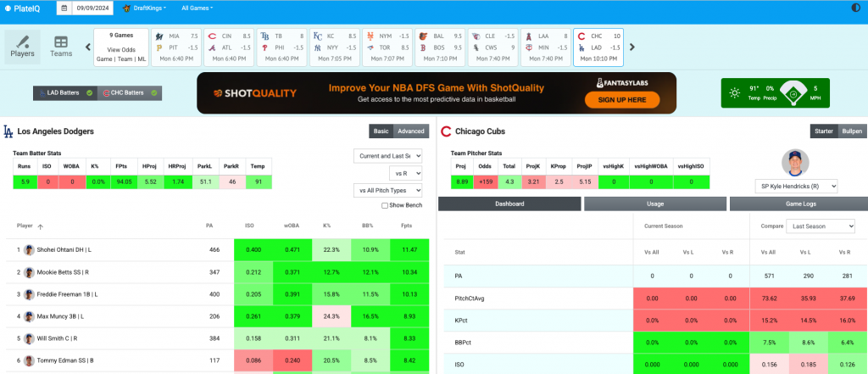Switch to Advanced stats view
The width and height of the screenshot is (868, 374).
tap(411, 131)
